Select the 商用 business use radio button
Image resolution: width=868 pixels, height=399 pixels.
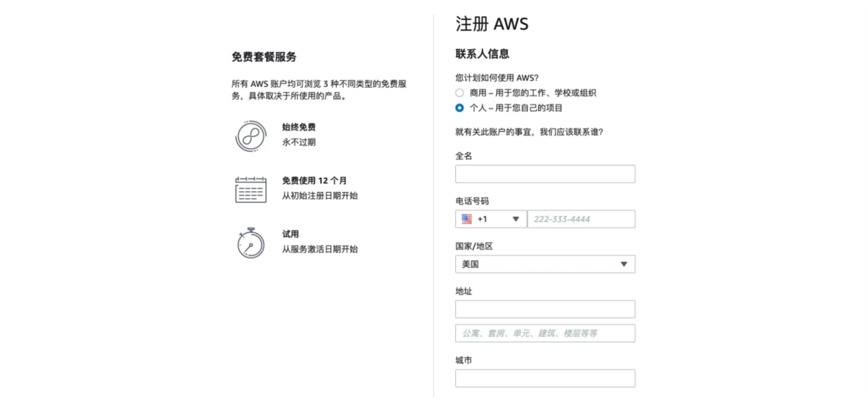pos(459,93)
